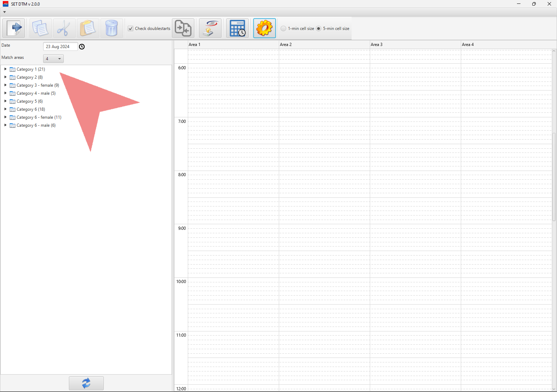This screenshot has height=392, width=557.
Task: Click the swap documents icon
Action: point(183,28)
